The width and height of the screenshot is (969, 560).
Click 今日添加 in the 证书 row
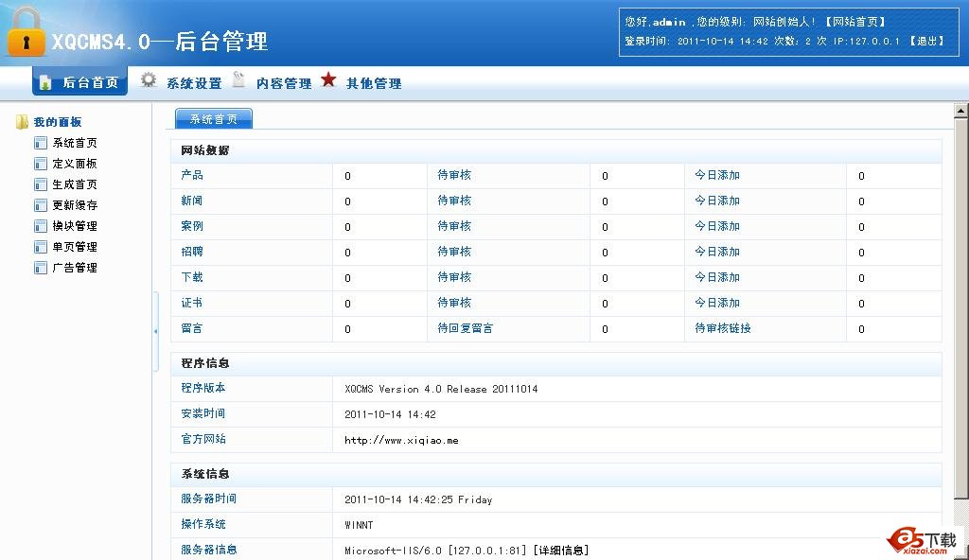(717, 303)
